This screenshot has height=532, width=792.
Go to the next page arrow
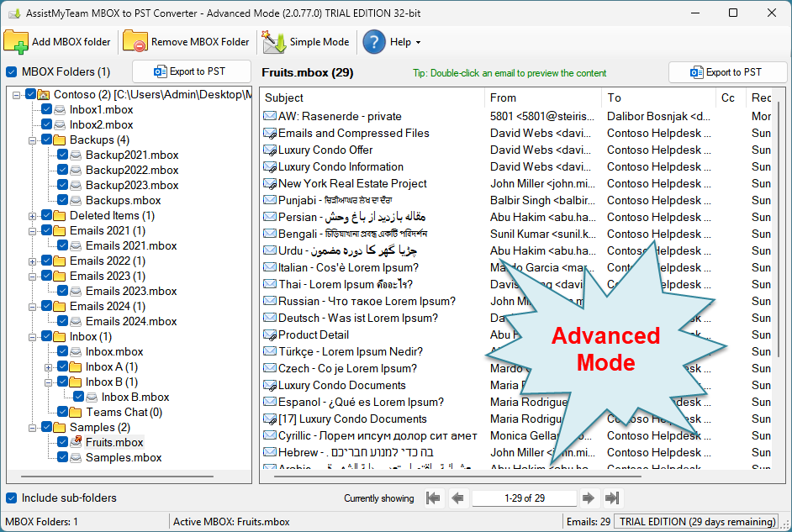pyautogui.click(x=589, y=498)
